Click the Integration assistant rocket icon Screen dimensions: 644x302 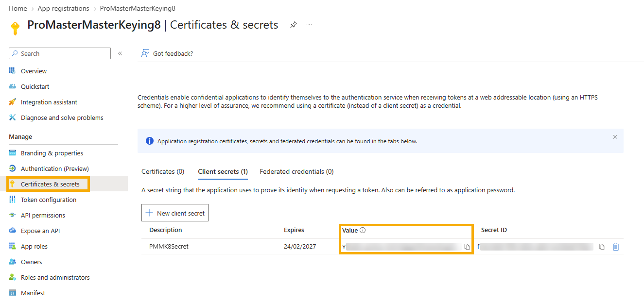[x=12, y=102]
